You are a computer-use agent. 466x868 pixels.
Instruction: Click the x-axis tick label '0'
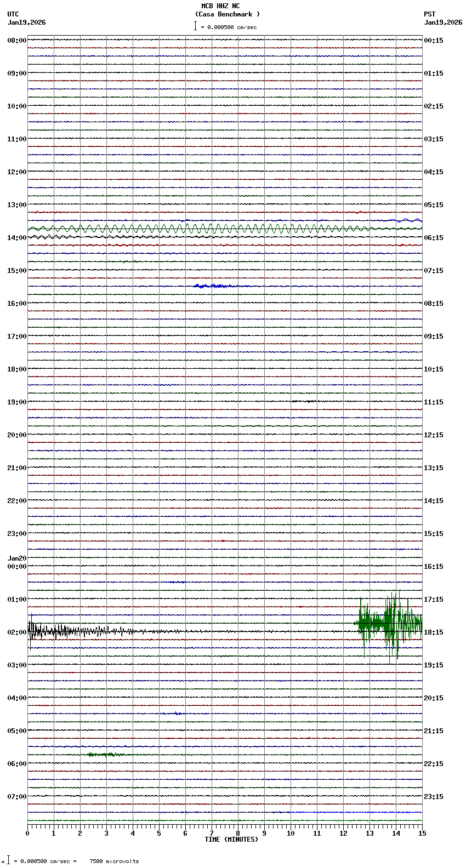(27, 833)
